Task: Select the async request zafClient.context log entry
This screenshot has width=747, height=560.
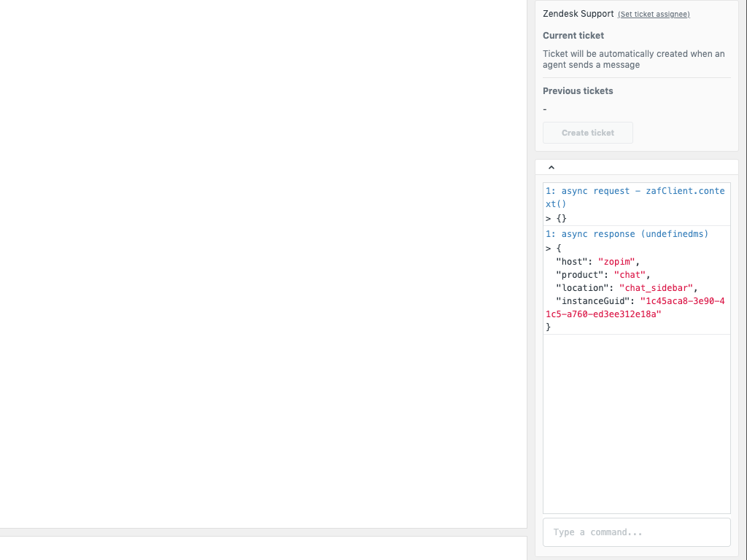Action: (x=635, y=198)
